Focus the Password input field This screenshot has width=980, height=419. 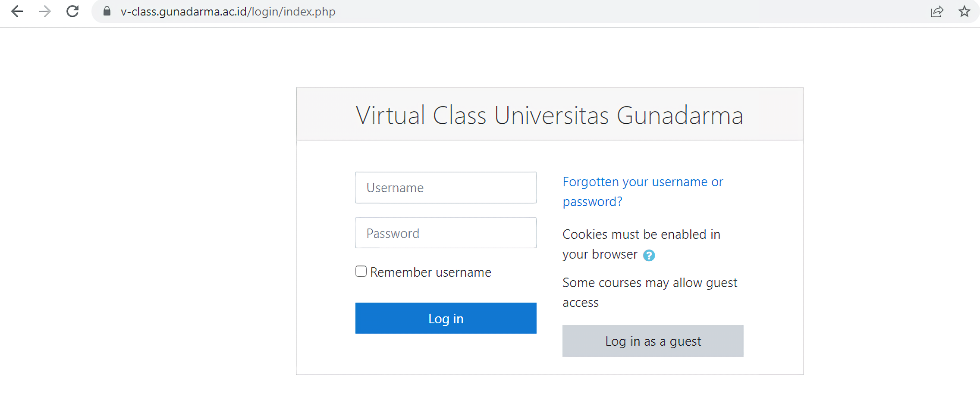[x=446, y=233]
